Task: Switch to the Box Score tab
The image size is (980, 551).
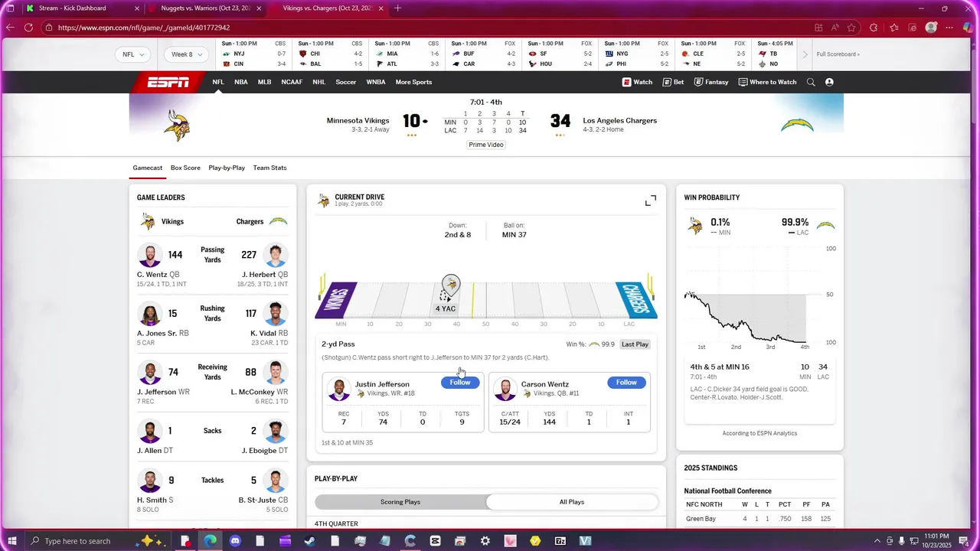Action: (x=185, y=168)
